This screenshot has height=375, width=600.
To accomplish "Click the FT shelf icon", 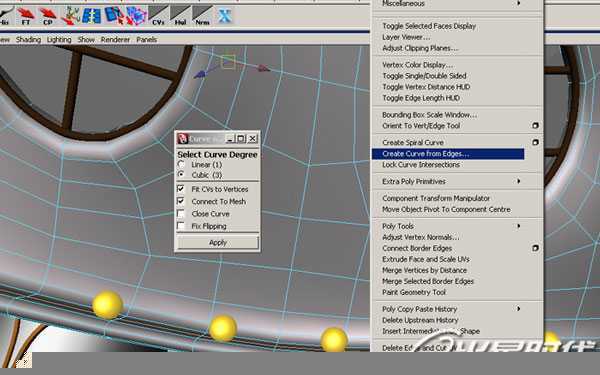I will [x=26, y=16].
